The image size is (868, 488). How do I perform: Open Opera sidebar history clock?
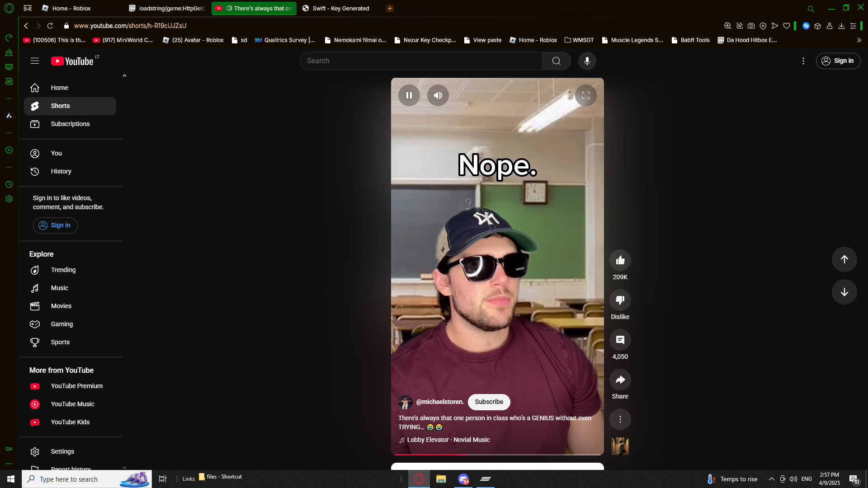pos(9,184)
